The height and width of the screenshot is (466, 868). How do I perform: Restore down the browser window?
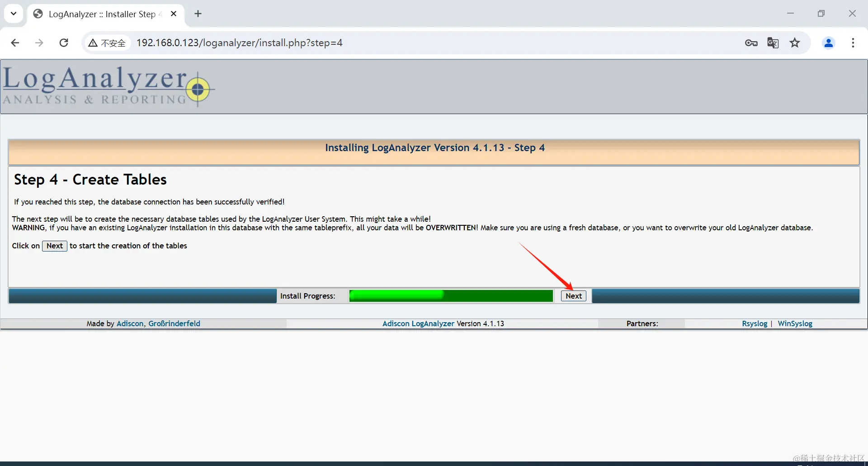[821, 14]
